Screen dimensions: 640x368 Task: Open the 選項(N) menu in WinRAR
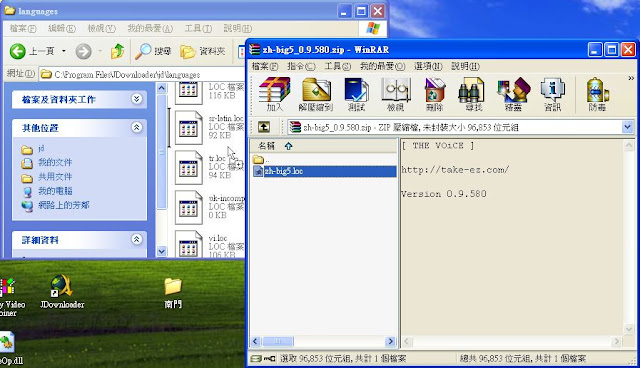click(428, 66)
